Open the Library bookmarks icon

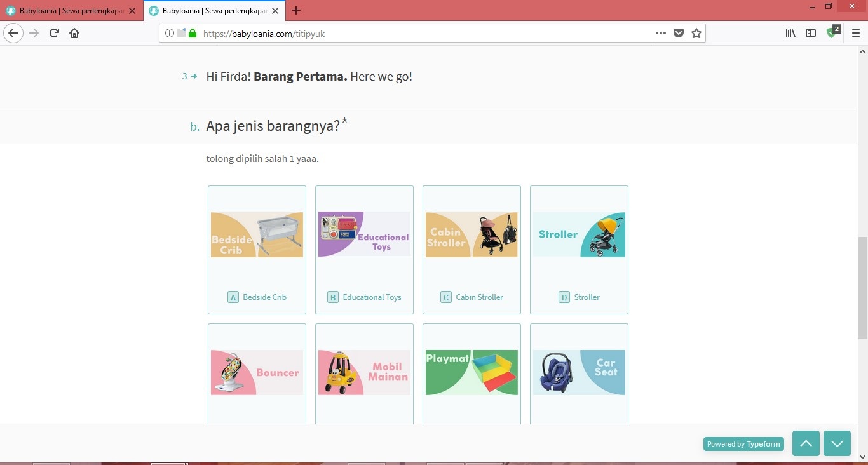[x=790, y=34]
